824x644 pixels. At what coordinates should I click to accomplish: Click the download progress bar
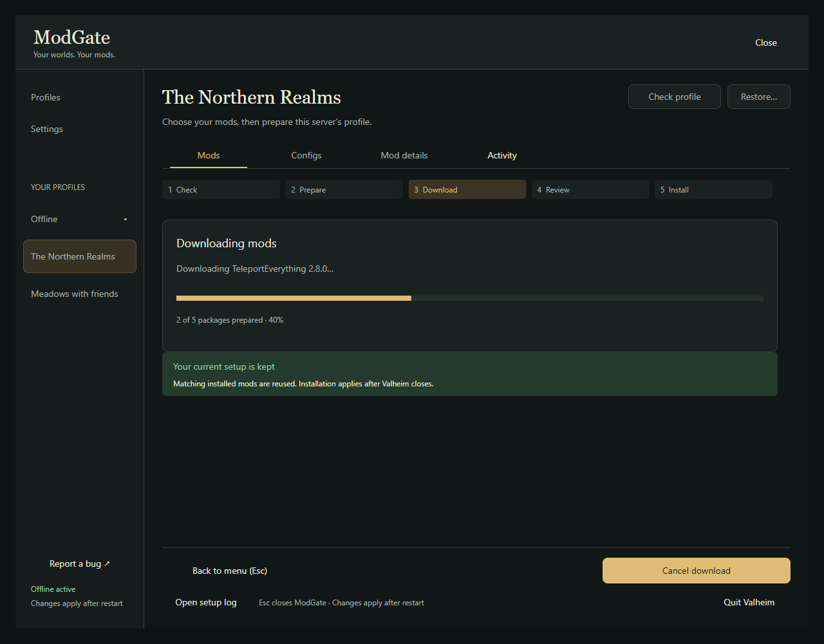470,298
